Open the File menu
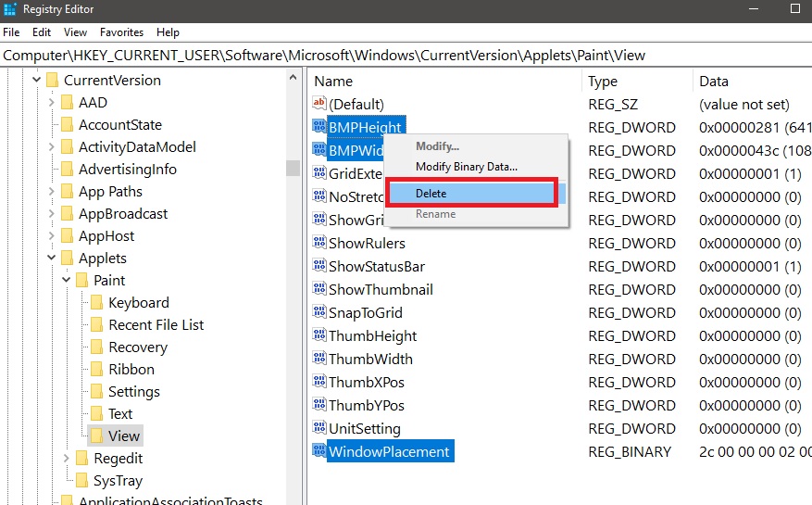 (x=11, y=32)
